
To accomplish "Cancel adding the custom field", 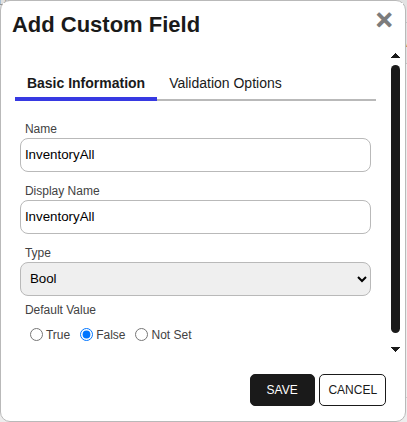I will click(x=352, y=390).
